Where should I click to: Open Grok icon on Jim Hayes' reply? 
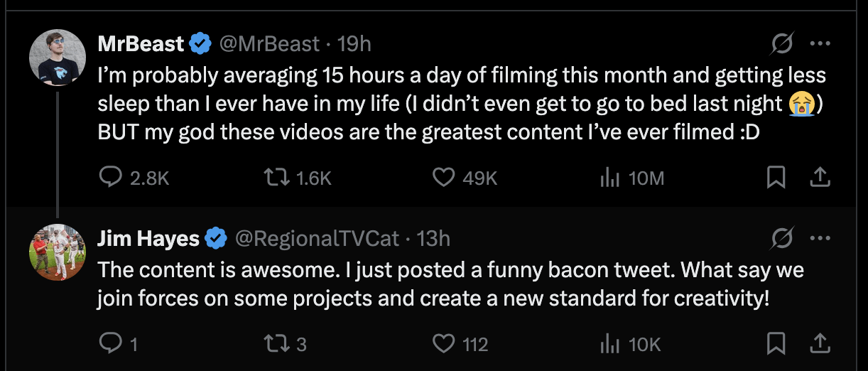[x=782, y=239]
